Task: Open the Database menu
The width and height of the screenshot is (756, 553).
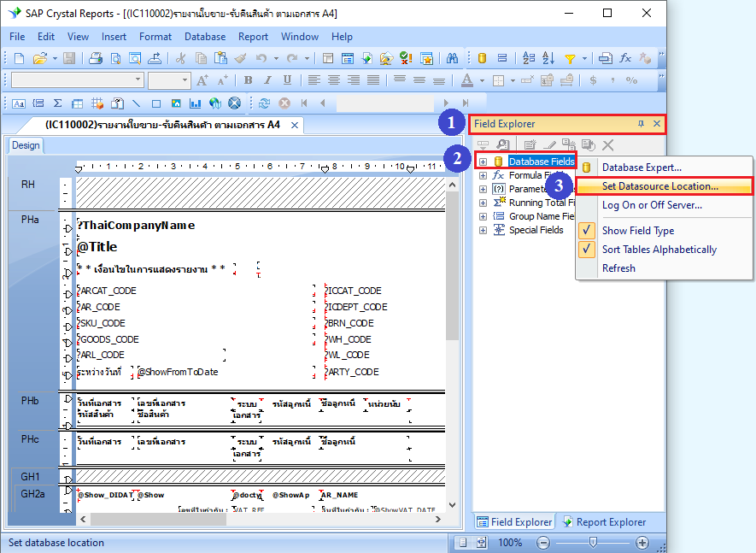Action: [205, 37]
